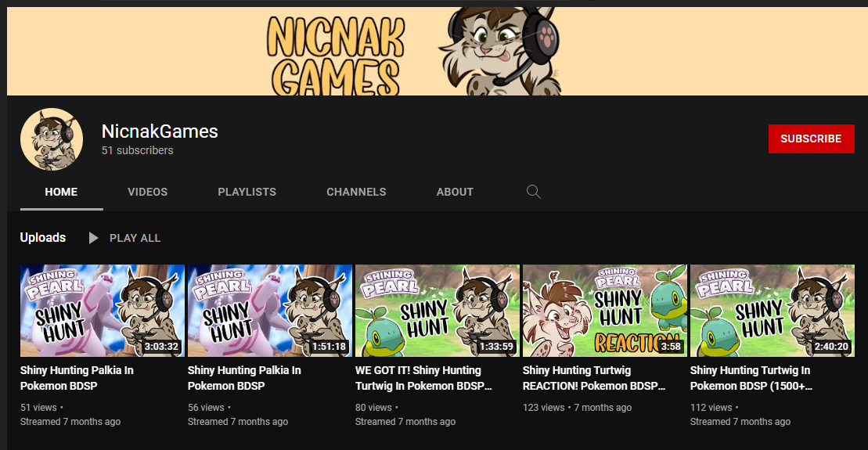Open the 1:51:18 Palkia shiny hunt thumbnail
868x450 pixels.
pos(269,311)
